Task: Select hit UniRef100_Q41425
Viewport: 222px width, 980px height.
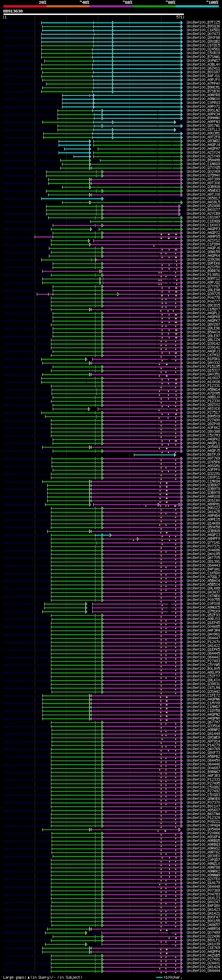Action: click(203, 512)
